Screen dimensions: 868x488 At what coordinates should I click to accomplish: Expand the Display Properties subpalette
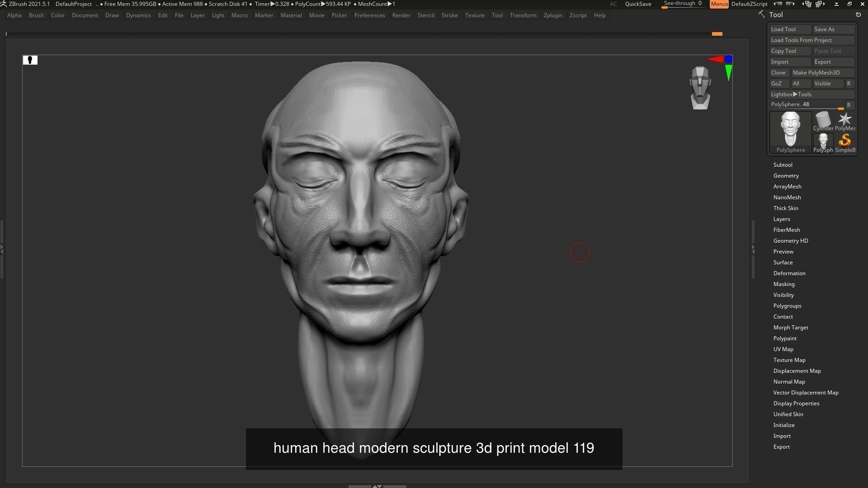[796, 404]
